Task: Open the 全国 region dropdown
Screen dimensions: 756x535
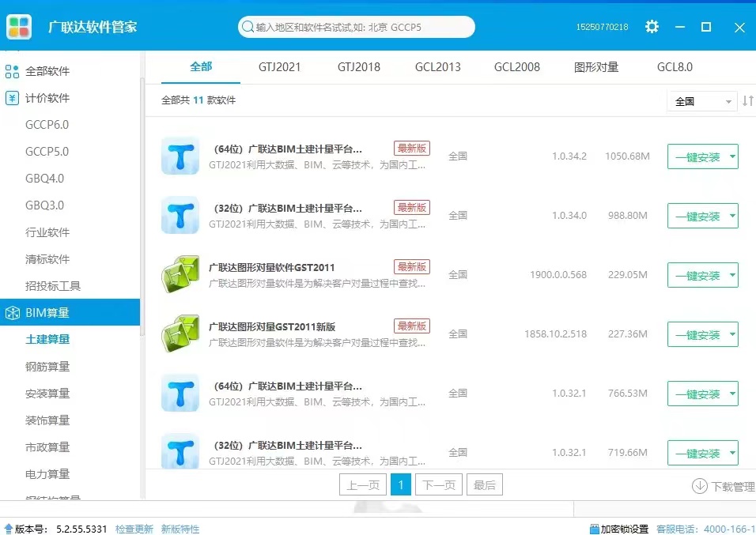Action: pos(702,101)
